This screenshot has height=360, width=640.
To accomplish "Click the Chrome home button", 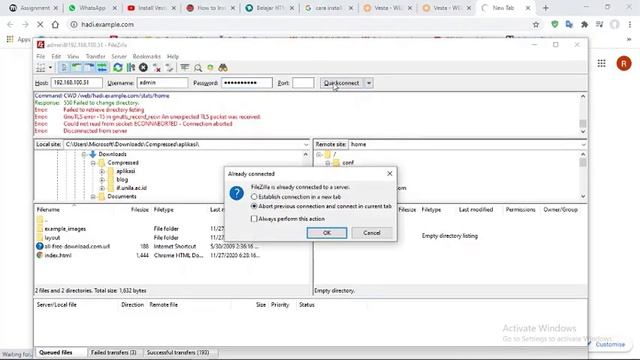I will 55,24.
